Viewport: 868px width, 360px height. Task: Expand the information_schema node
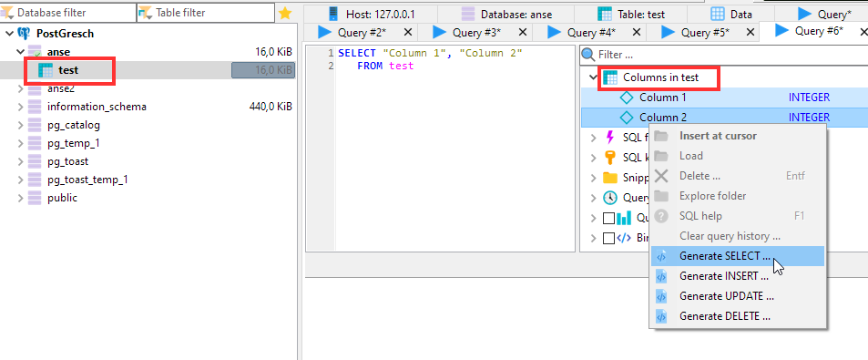point(20,107)
